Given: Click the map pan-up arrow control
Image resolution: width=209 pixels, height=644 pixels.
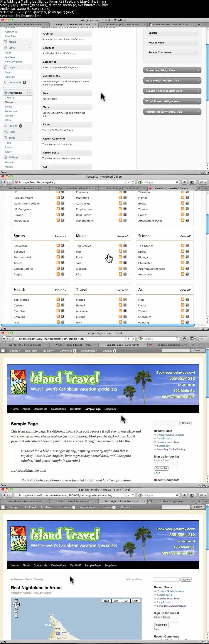Looking at the screenshot, I should [16, 601].
